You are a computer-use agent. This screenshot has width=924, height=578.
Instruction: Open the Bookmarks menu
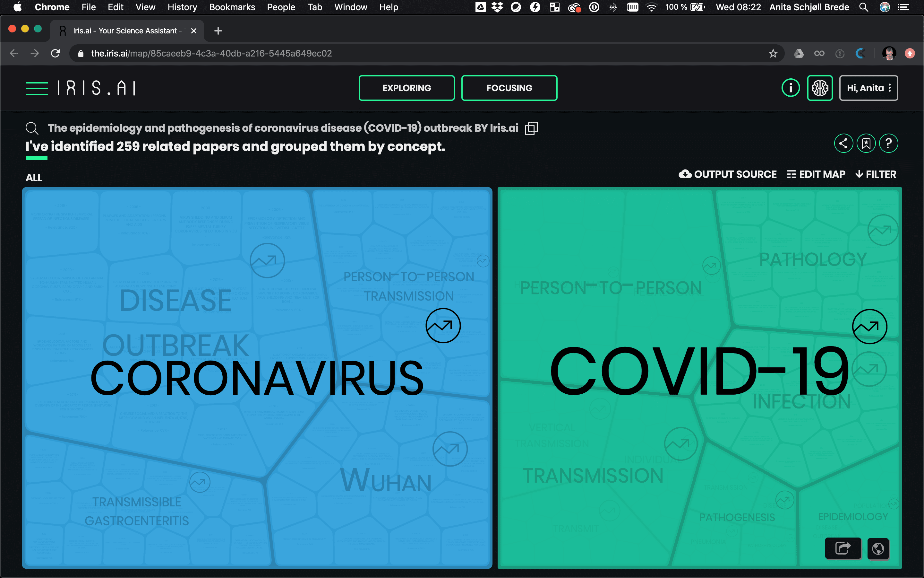tap(232, 7)
